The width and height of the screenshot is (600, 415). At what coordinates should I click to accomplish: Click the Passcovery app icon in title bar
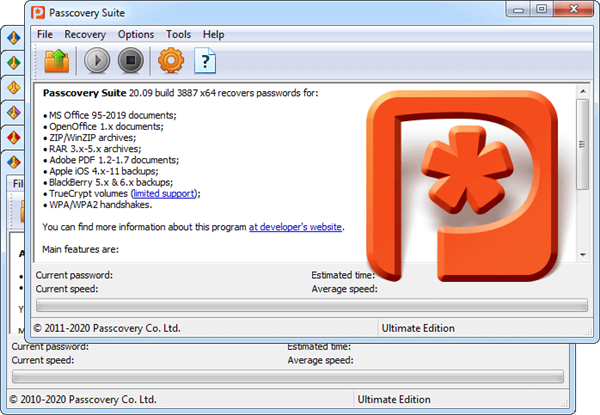tap(44, 12)
